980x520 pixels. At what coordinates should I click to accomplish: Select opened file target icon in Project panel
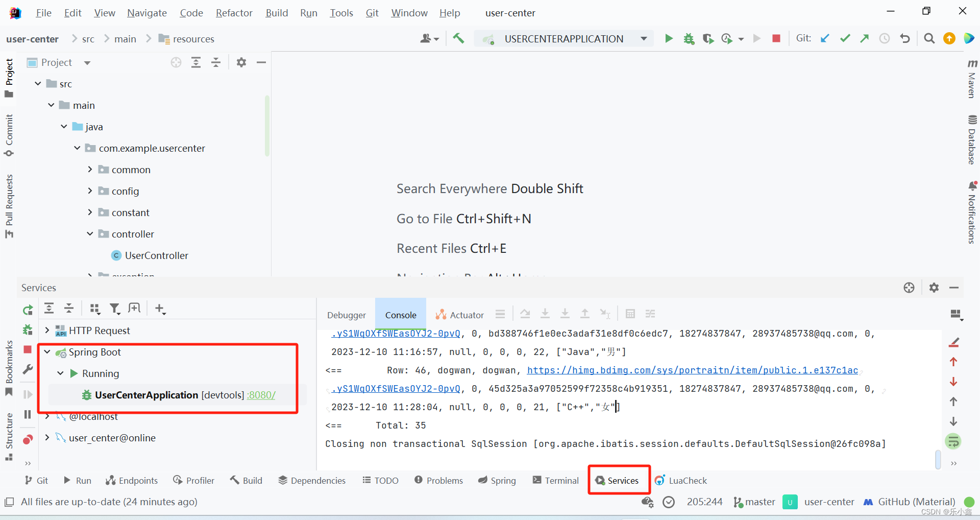tap(176, 62)
